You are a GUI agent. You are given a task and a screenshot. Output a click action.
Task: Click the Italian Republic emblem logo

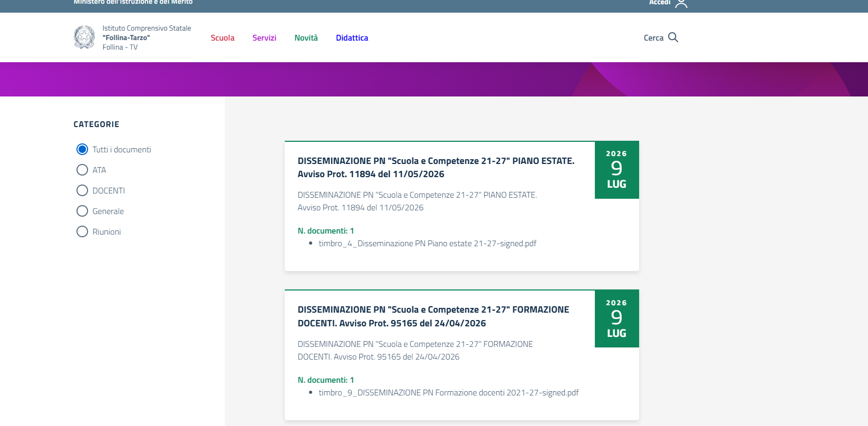[84, 37]
